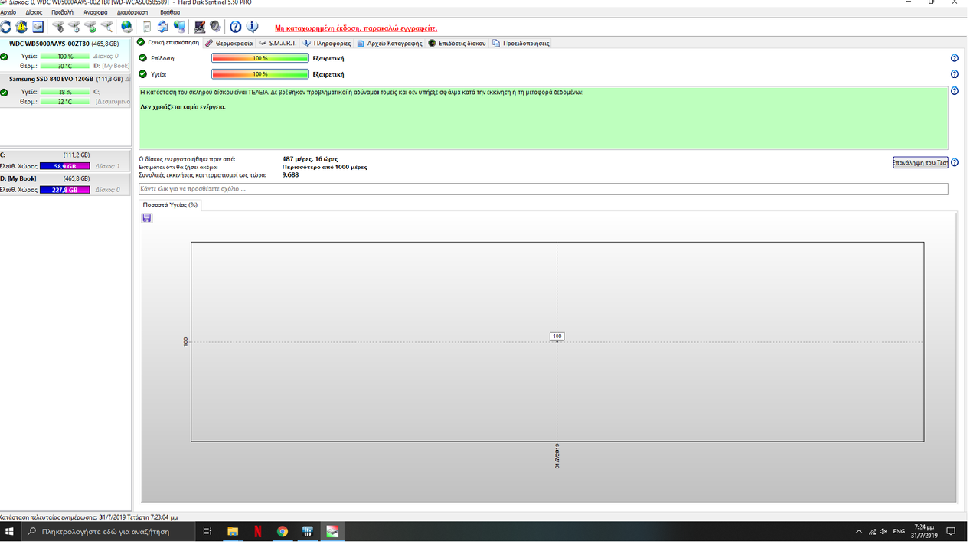Click the Refresh disk information toolbar icon
980x551 pixels.
click(x=5, y=27)
